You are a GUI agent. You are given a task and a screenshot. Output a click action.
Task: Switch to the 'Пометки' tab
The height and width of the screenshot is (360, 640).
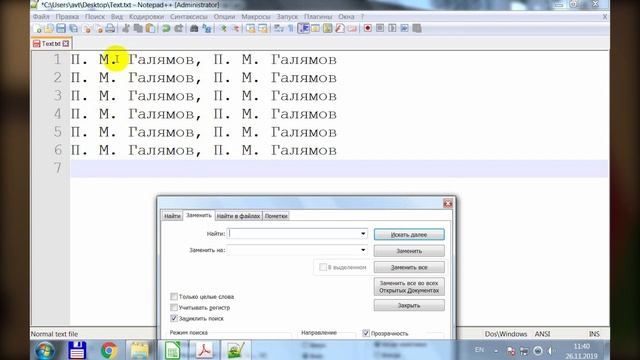point(276,216)
